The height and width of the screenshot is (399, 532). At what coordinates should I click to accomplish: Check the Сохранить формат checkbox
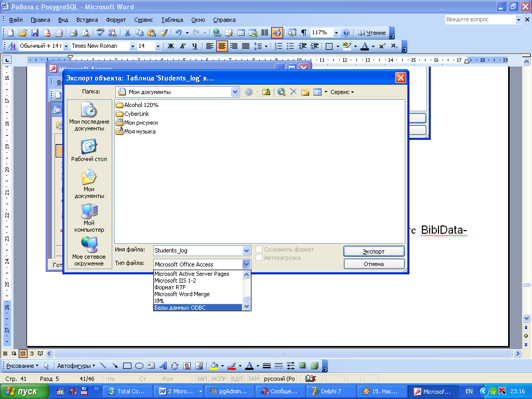(259, 249)
